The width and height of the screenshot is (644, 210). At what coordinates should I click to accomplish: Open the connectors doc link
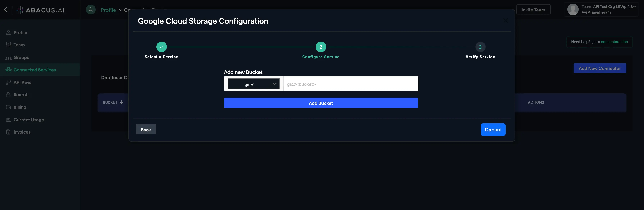point(614,42)
